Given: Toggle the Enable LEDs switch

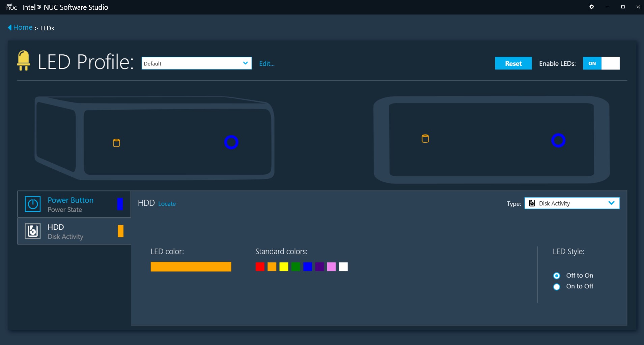Looking at the screenshot, I should 601,63.
